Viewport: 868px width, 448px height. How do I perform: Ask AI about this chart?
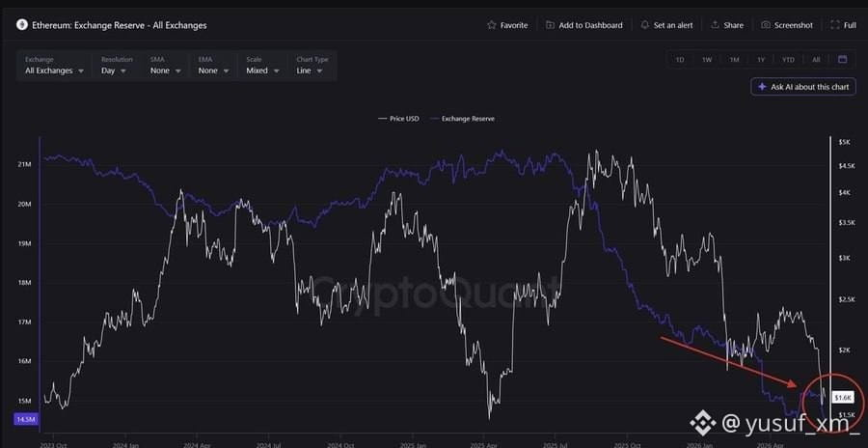[x=803, y=87]
